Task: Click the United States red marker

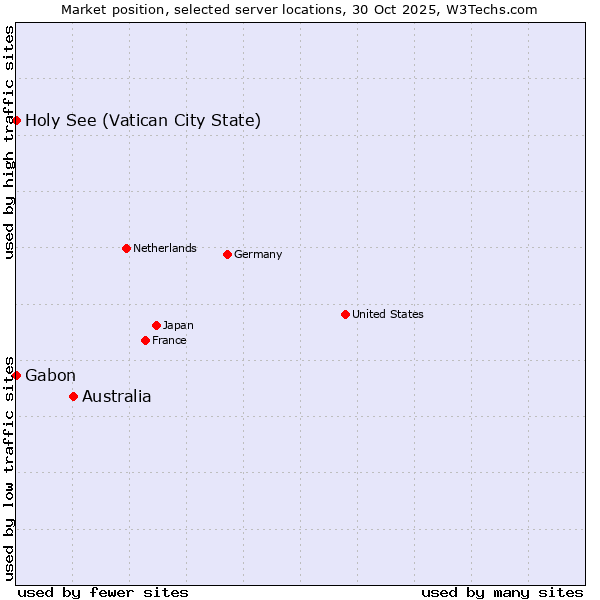Action: pyautogui.click(x=345, y=314)
